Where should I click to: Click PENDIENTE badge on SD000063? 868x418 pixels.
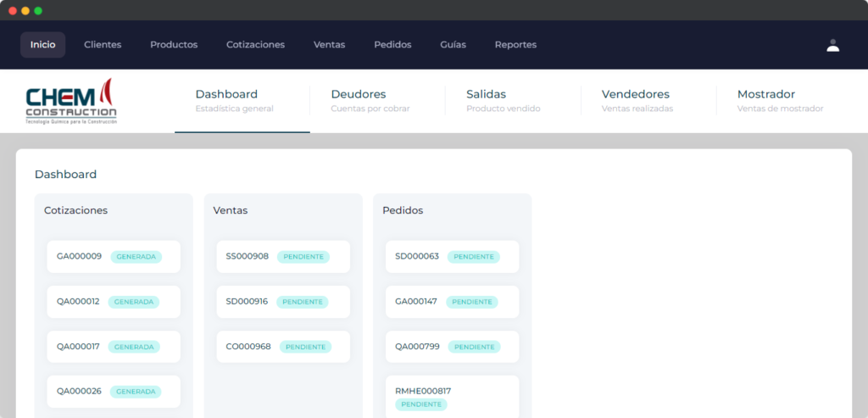pyautogui.click(x=473, y=257)
